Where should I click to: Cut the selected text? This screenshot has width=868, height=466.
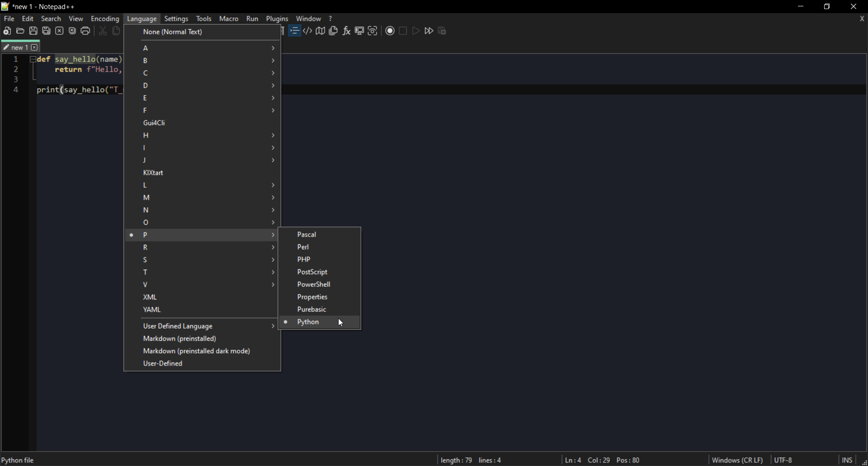click(103, 30)
